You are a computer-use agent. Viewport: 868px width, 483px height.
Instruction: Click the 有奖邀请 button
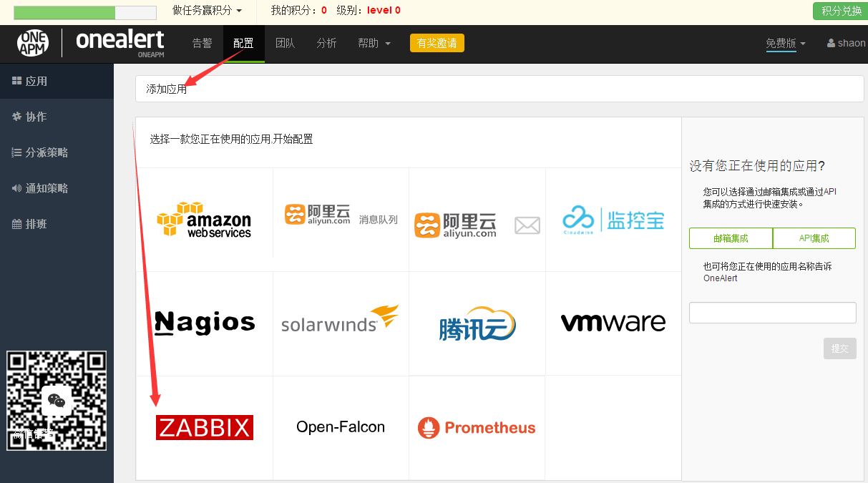pyautogui.click(x=437, y=43)
